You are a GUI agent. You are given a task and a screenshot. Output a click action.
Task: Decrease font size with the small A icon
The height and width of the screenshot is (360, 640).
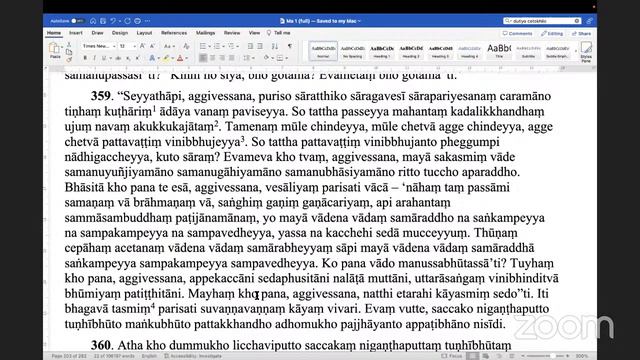click(152, 47)
